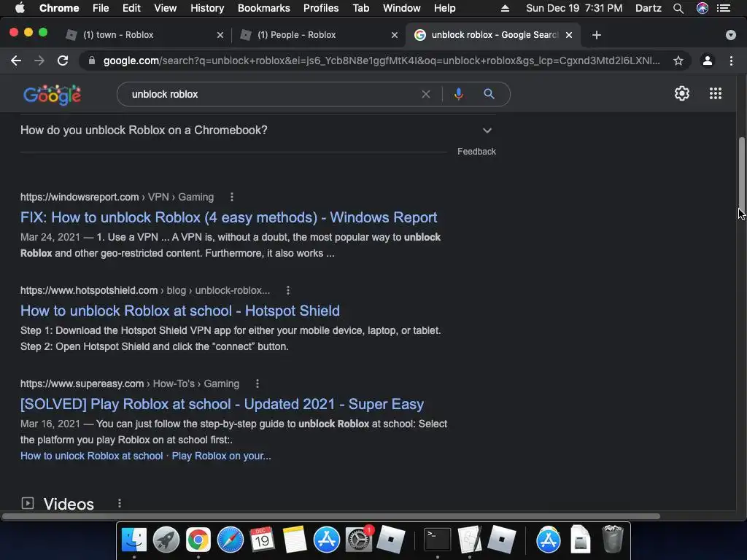Viewport: 747px width, 560px height.
Task: Open System Preferences from the dock
Action: [358, 540]
